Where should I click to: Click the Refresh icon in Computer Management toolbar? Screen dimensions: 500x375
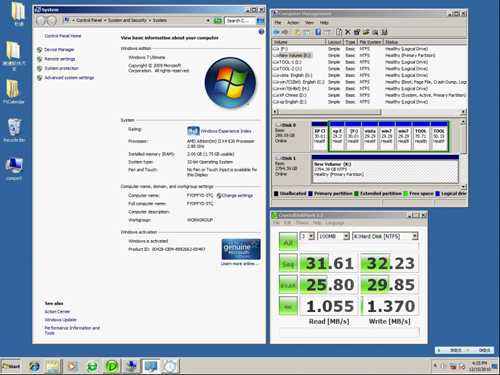click(x=339, y=32)
